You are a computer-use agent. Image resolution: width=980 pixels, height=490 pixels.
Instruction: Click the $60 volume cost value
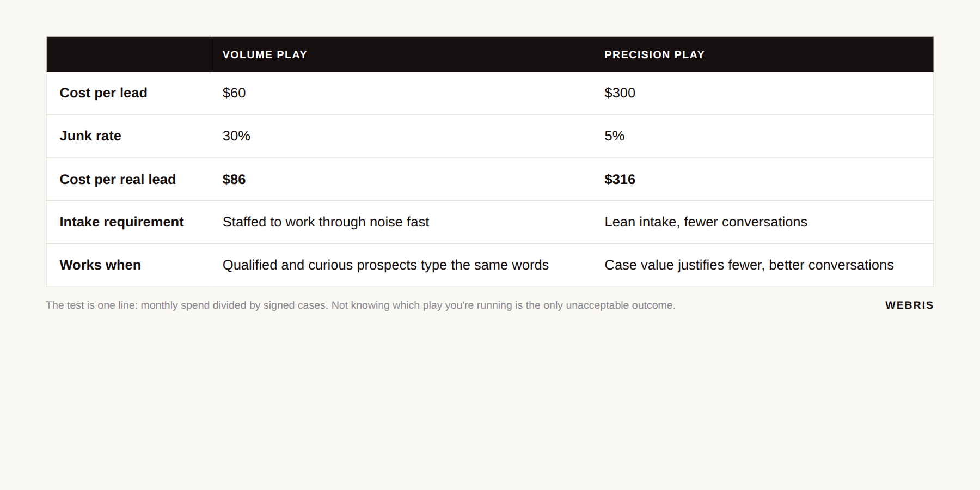point(234,93)
